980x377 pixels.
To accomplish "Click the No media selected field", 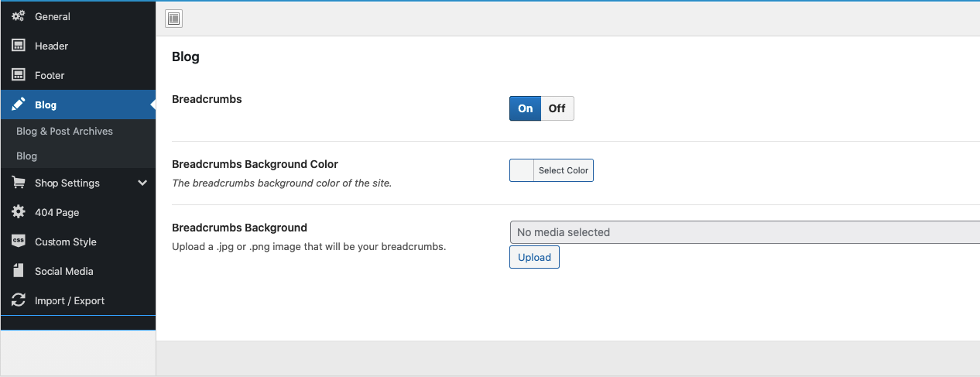I will 743,232.
